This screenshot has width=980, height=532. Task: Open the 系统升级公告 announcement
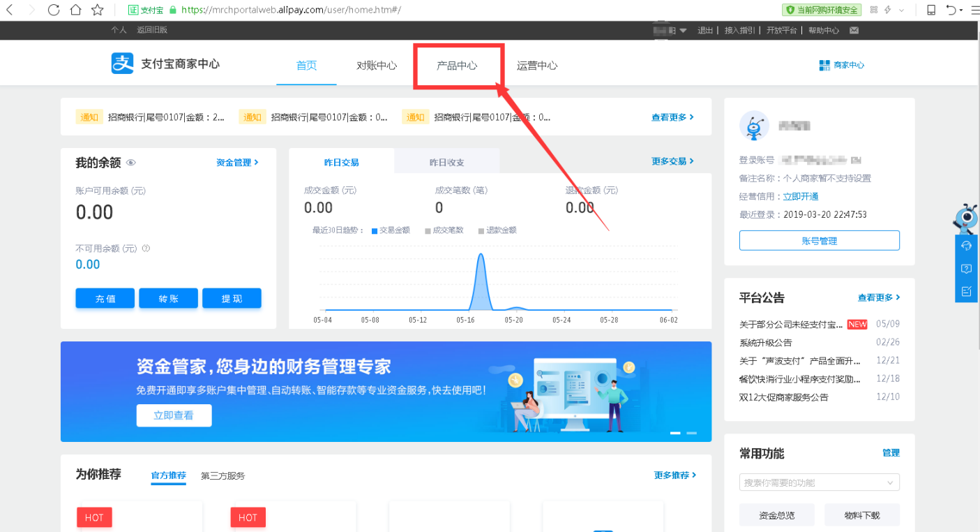766,343
